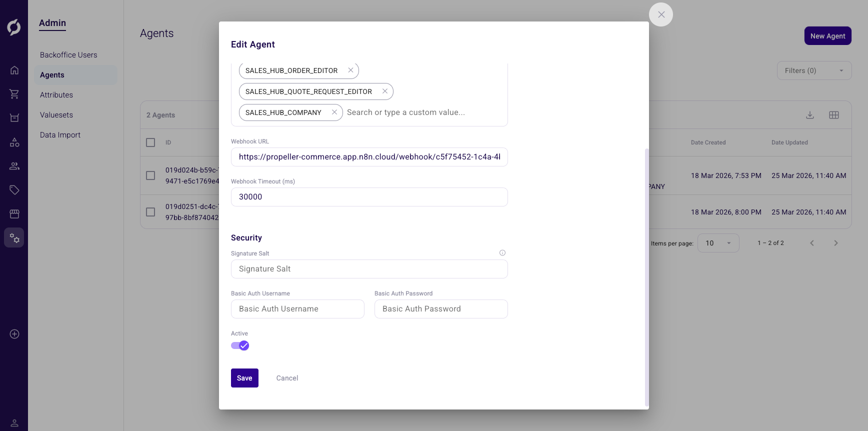Open the Valuesets admin section
The height and width of the screenshot is (431, 868).
click(x=56, y=114)
